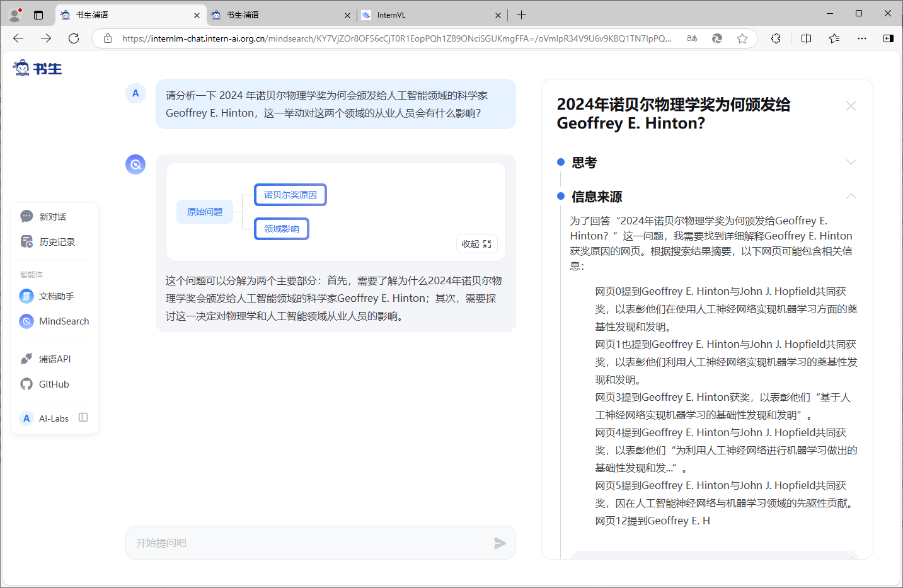Open the tab actions menu icon
The width and height of the screenshot is (903, 588).
click(38, 15)
